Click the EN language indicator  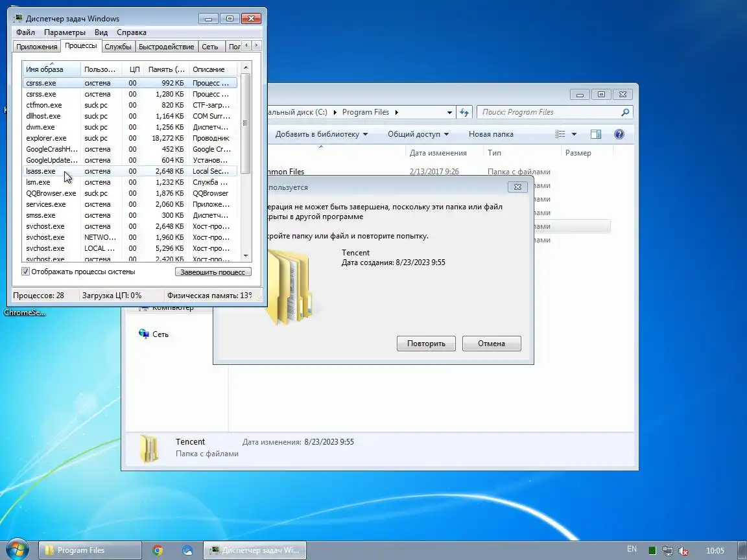tap(632, 549)
